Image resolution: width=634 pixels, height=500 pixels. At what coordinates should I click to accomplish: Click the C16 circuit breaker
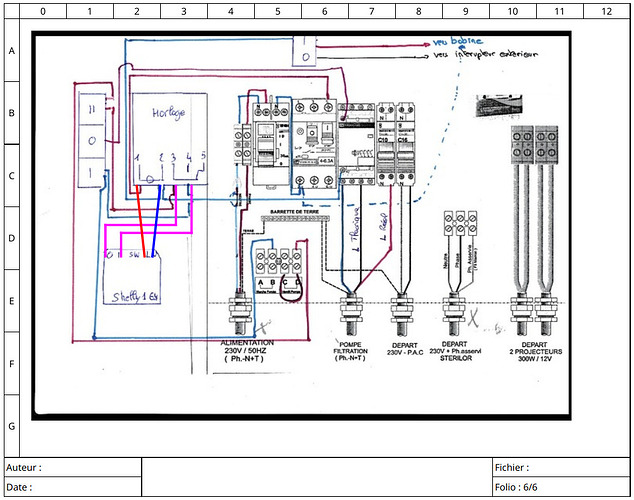coord(405,144)
